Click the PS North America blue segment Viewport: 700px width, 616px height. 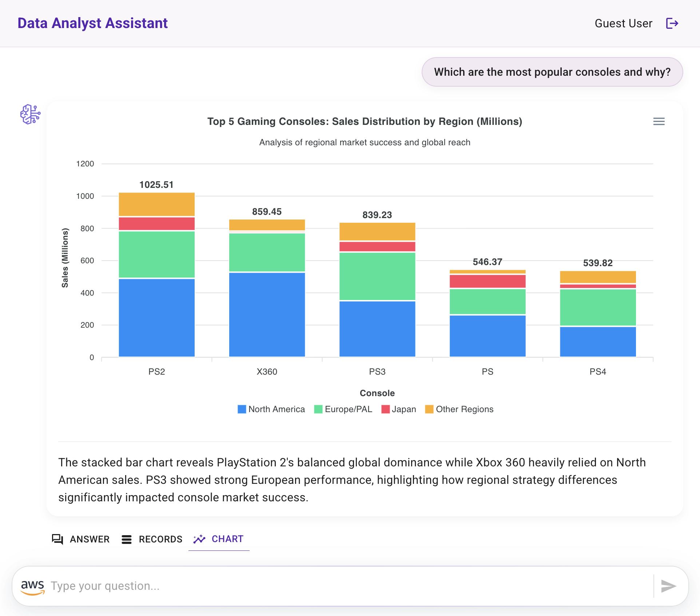tap(488, 336)
